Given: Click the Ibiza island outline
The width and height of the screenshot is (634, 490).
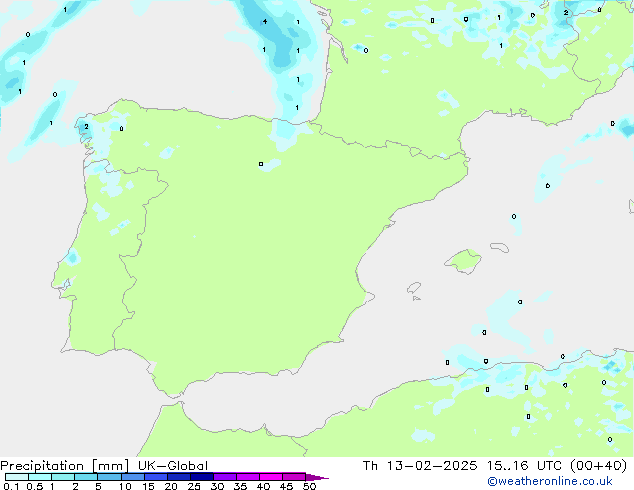Looking at the screenshot, I should point(414,288).
